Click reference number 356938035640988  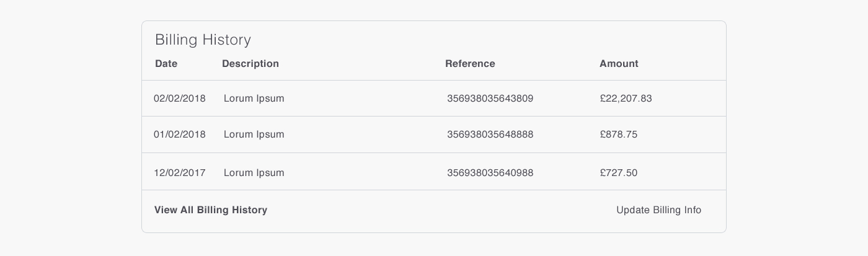490,173
